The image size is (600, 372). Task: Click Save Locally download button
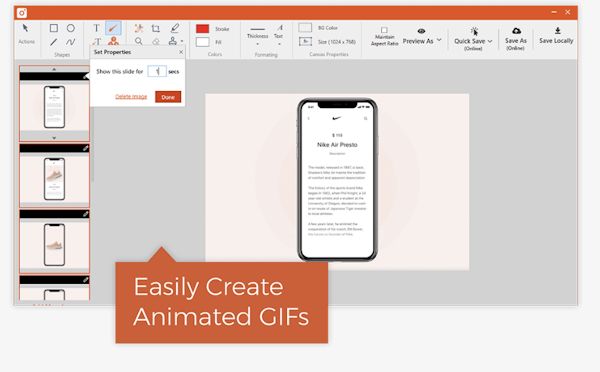[556, 36]
